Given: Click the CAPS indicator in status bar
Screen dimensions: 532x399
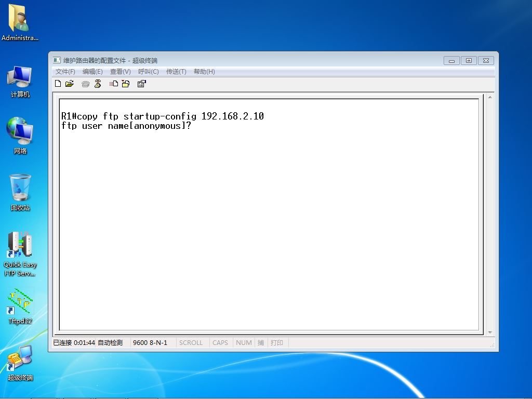Looking at the screenshot, I should pos(220,343).
